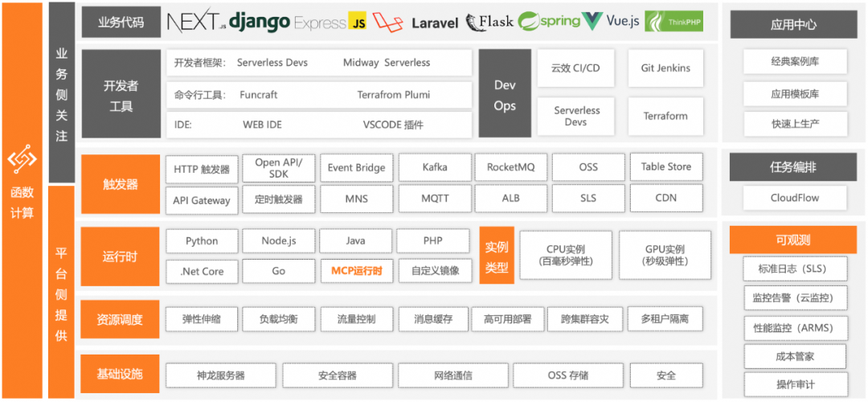Select the Terraform box
Screen dimensions: 868x402
click(666, 117)
